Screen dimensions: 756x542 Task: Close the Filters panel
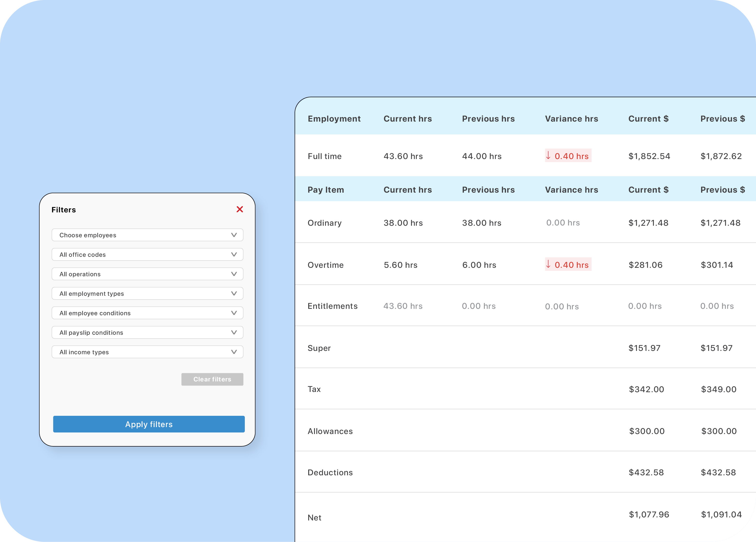(x=240, y=209)
